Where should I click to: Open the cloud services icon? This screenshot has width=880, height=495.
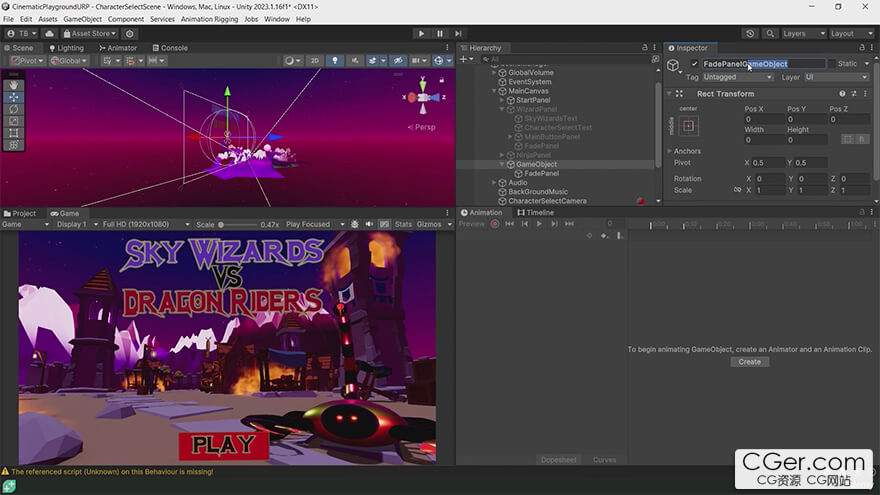[49, 34]
